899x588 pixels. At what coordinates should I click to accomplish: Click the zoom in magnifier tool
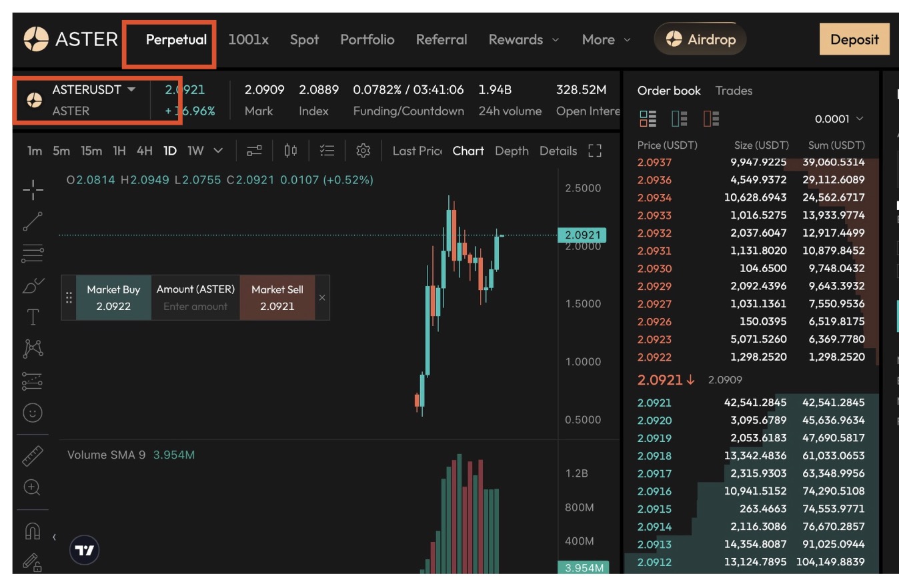[33, 487]
